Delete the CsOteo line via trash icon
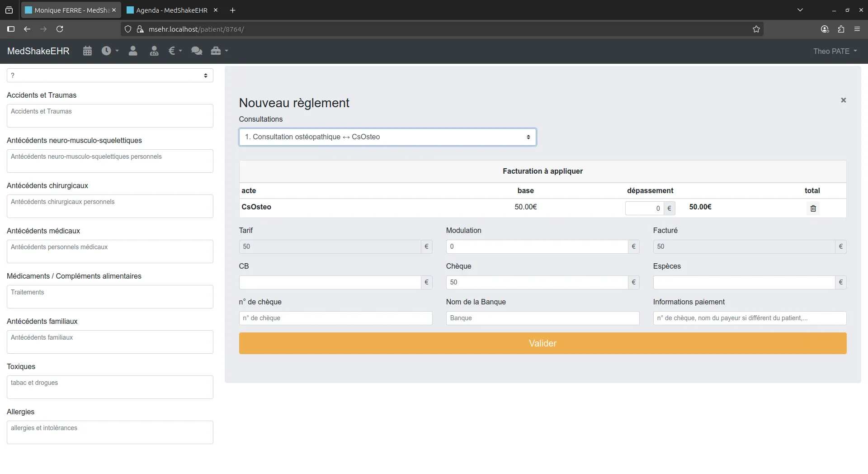The width and height of the screenshot is (868, 474). [x=812, y=208]
